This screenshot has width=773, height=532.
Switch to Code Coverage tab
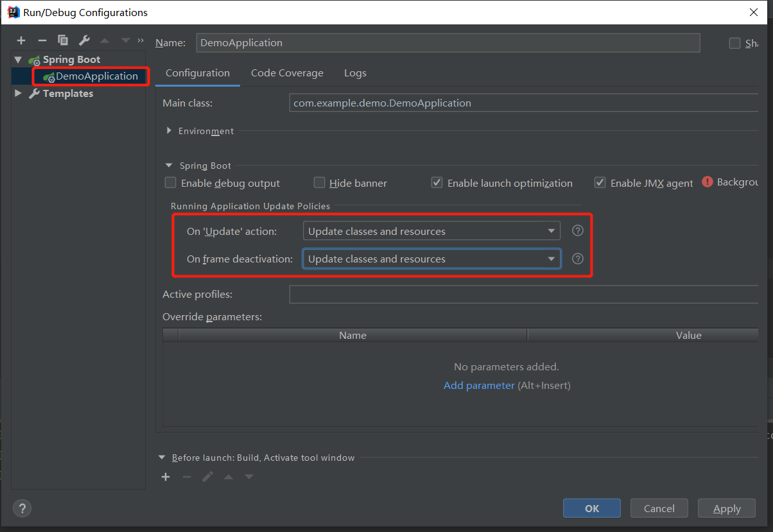click(x=287, y=73)
